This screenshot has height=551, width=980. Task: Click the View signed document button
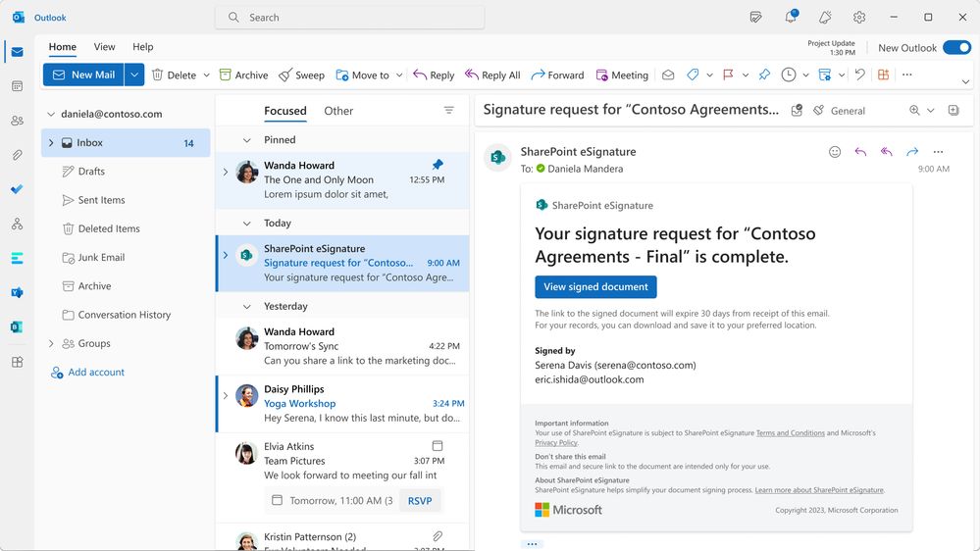click(x=595, y=286)
